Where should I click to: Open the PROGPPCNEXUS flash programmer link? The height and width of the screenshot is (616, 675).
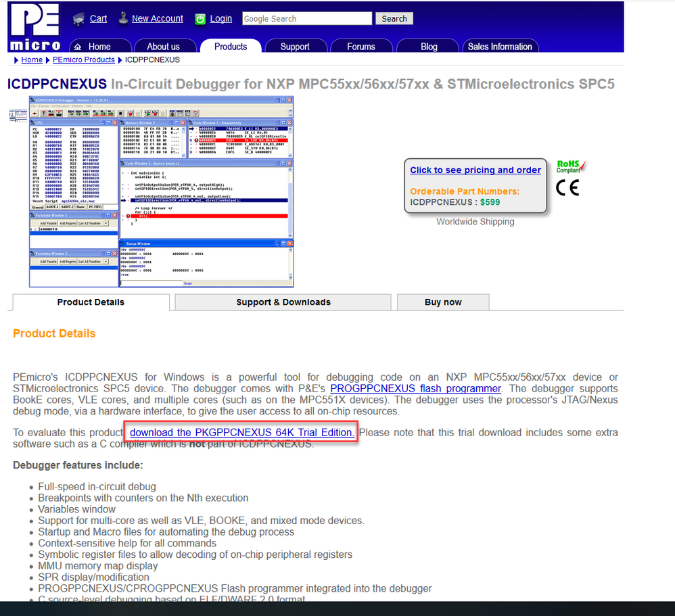(415, 388)
